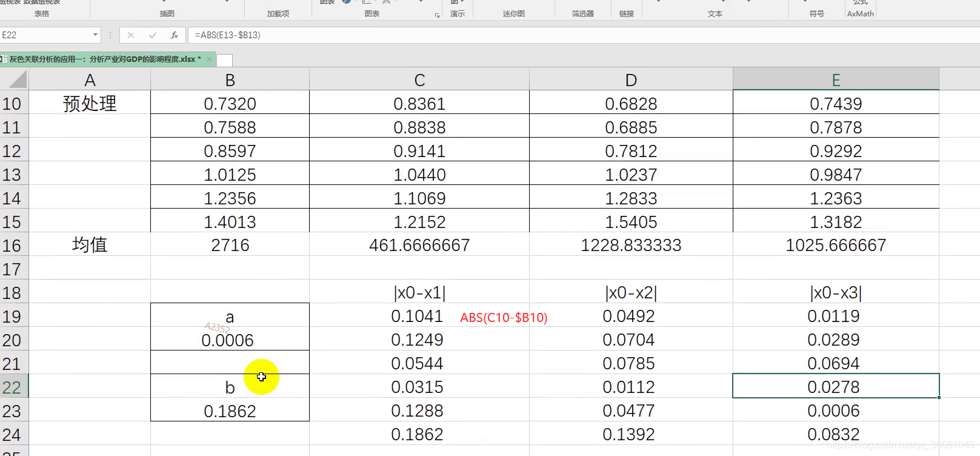Click the cell labeled 均值
This screenshot has width=980, height=456.
pyautogui.click(x=90, y=245)
